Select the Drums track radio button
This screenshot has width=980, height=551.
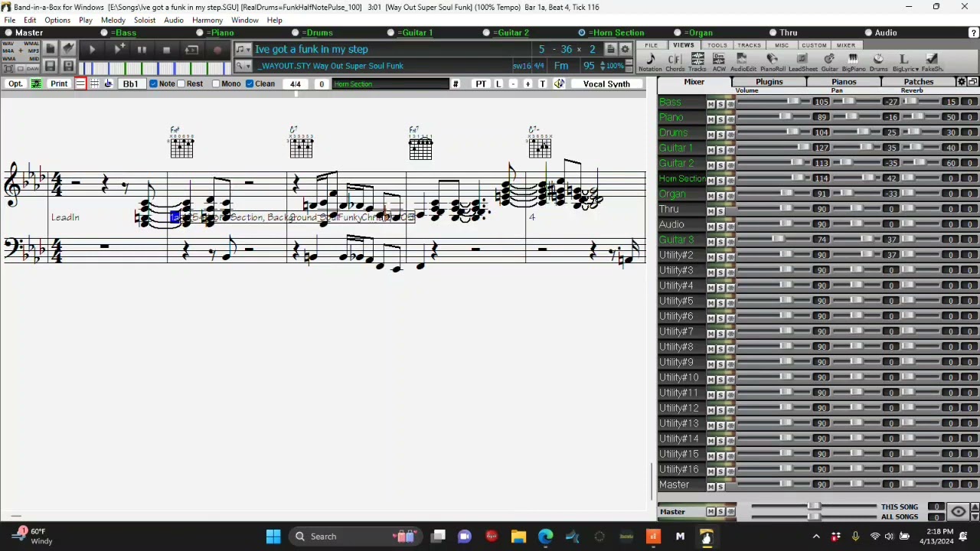tap(296, 33)
